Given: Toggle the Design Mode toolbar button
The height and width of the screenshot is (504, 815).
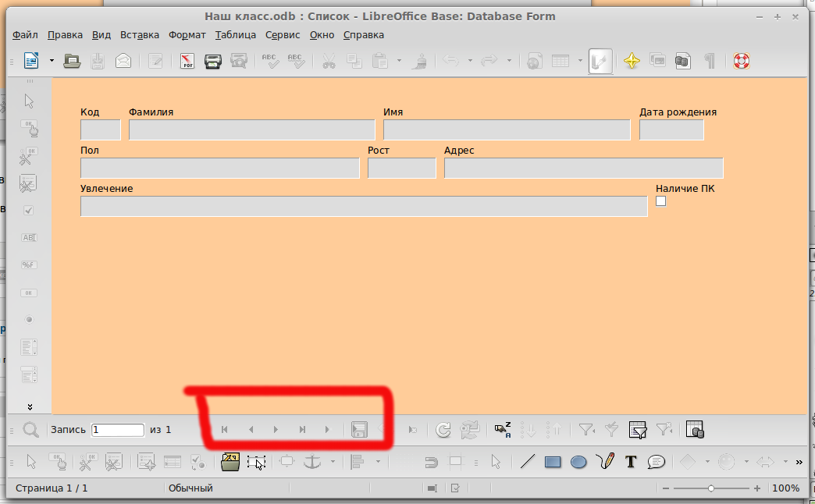Looking at the screenshot, I should (600, 61).
